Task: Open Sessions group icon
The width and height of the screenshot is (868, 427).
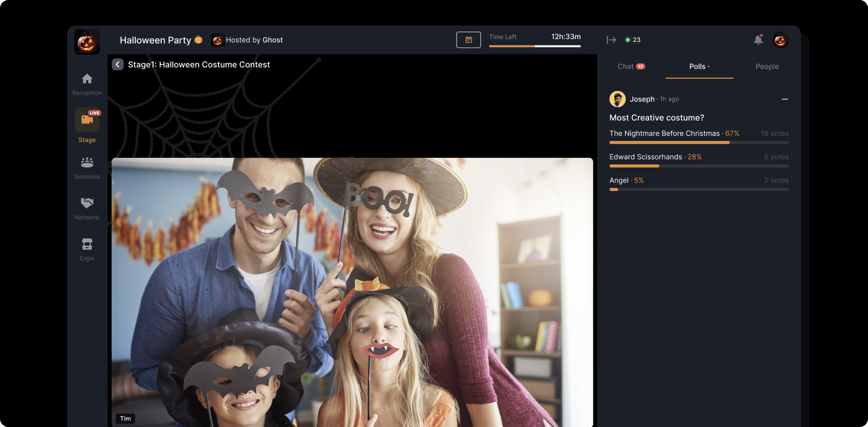Action: pyautogui.click(x=87, y=163)
